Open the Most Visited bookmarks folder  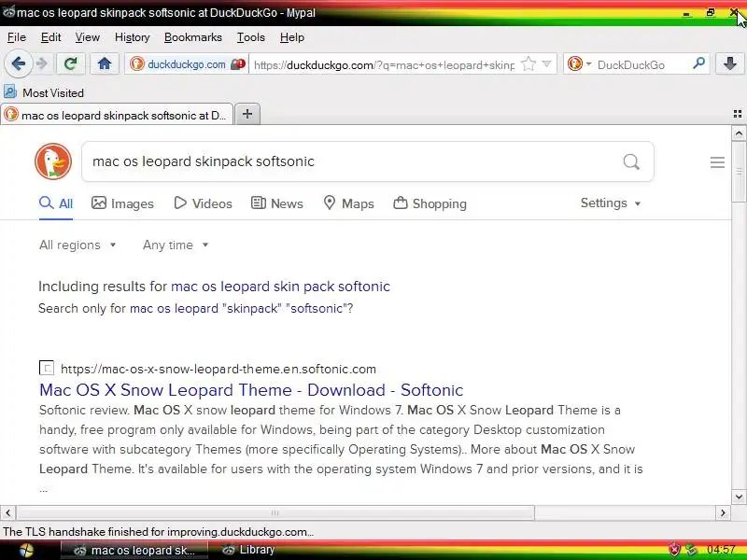44,92
